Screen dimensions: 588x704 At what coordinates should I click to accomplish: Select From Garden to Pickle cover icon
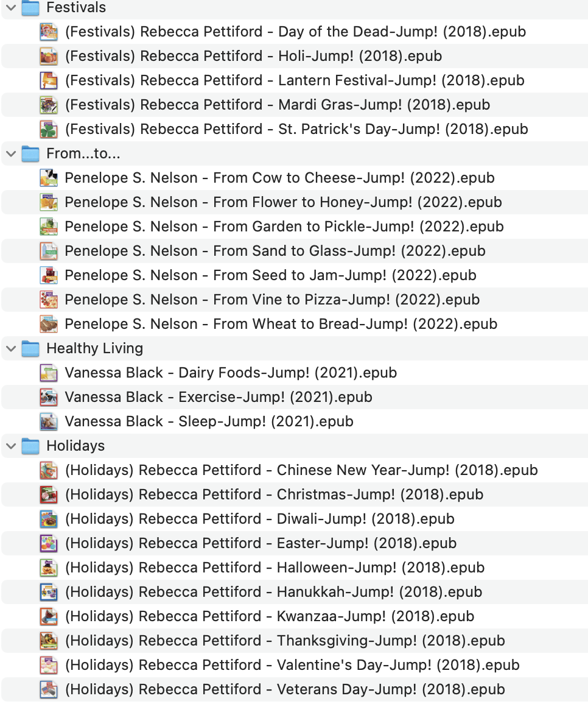tap(49, 227)
